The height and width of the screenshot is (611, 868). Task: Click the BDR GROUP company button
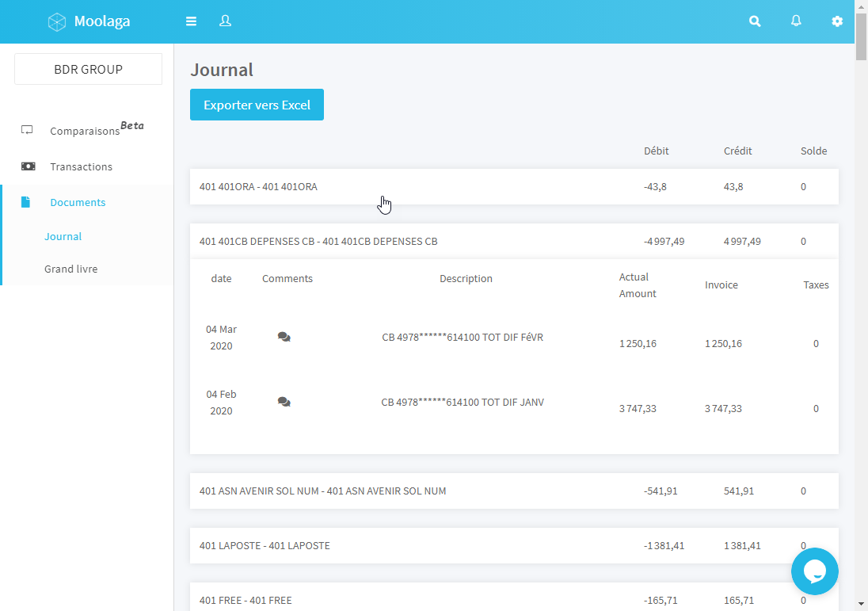(x=88, y=69)
